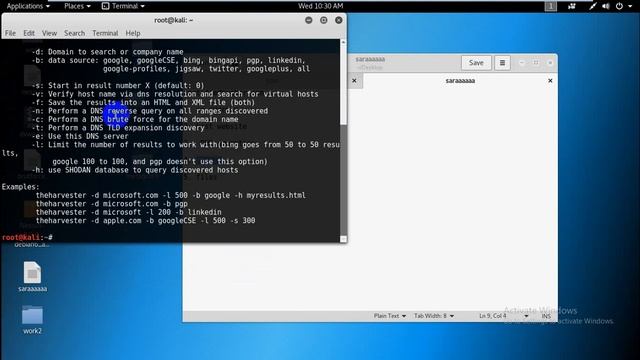This screenshot has height=360, width=640.
Task: Select the saraaaaaa document tab
Action: pyautogui.click(x=460, y=81)
